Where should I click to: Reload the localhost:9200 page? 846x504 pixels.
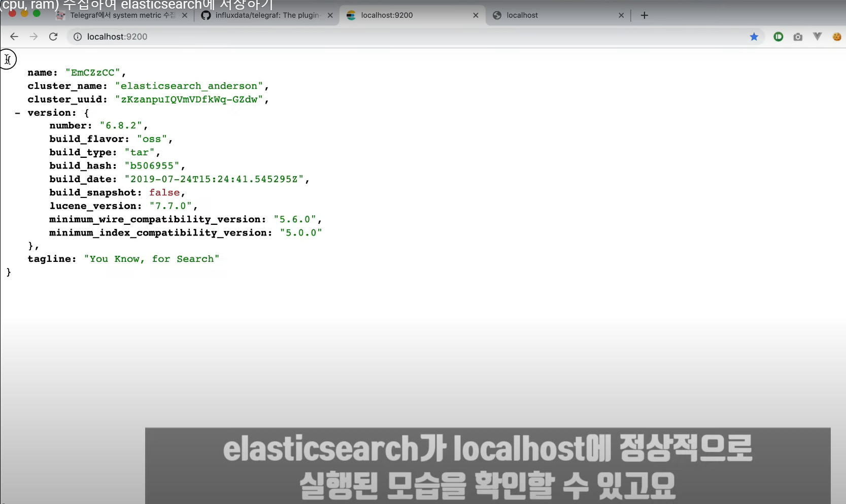coord(53,37)
